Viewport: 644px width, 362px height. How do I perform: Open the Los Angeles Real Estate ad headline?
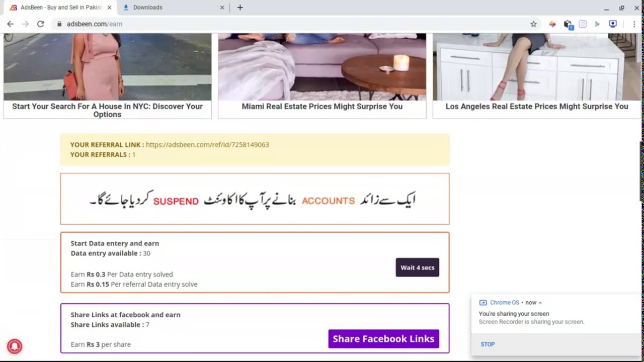pyautogui.click(x=537, y=107)
